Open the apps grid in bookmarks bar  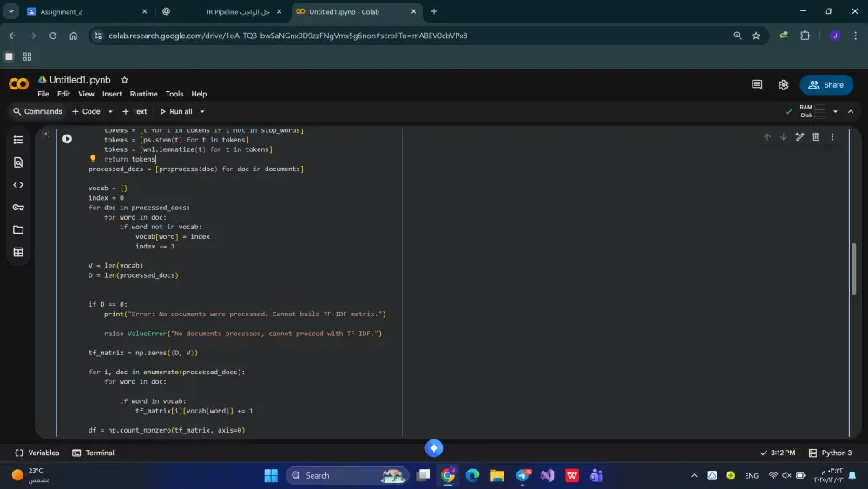tap(27, 56)
